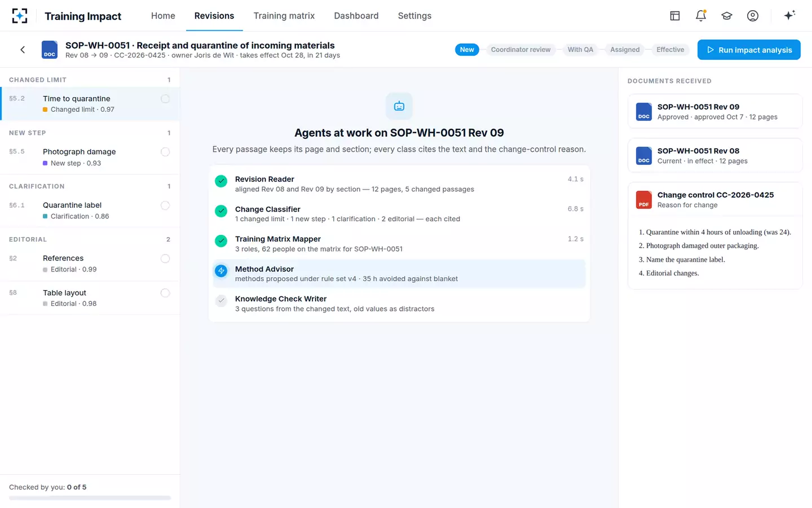Click the 'Editorial changes.' reason line
The image size is (812, 508).
673,273
